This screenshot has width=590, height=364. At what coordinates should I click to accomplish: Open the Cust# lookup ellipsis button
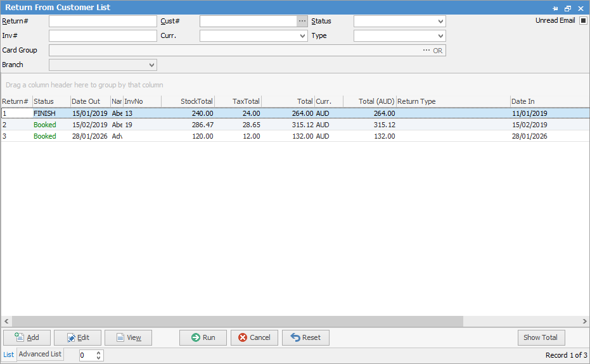pos(302,21)
